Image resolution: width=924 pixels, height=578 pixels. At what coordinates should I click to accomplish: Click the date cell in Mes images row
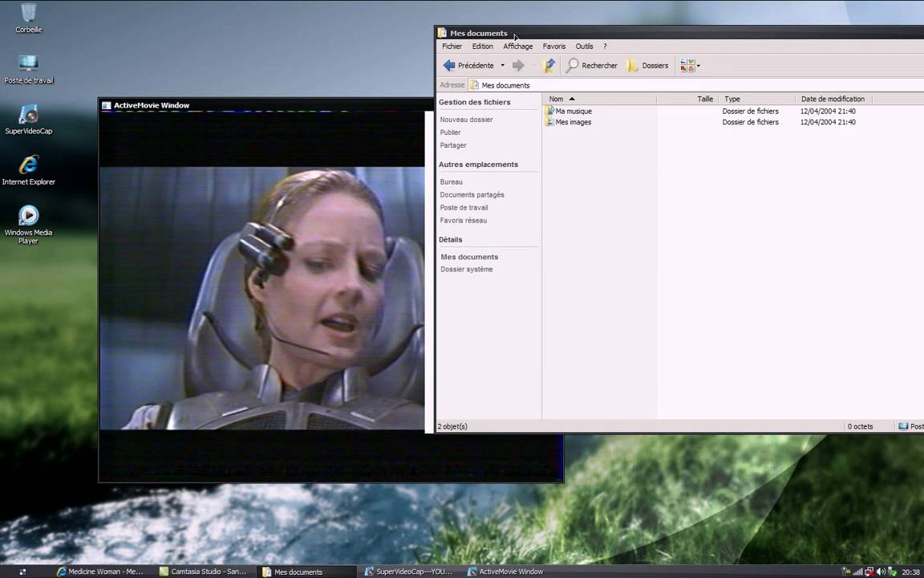[x=828, y=122]
